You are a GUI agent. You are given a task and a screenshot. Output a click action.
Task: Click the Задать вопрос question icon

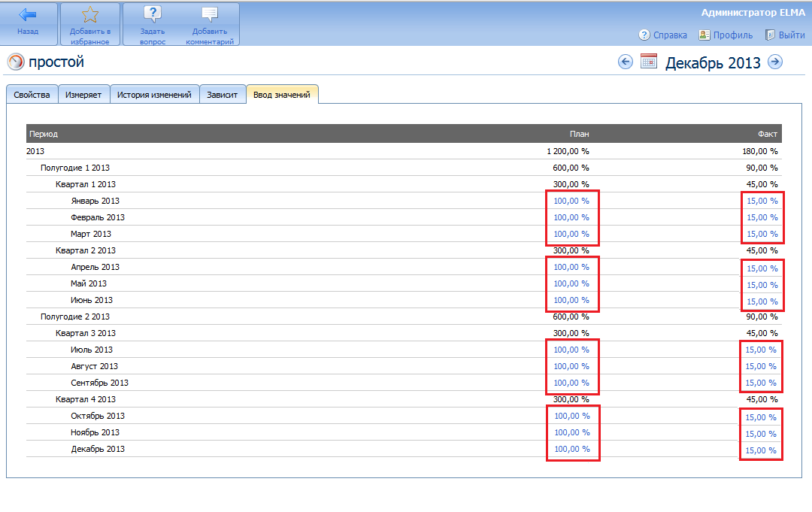152,14
